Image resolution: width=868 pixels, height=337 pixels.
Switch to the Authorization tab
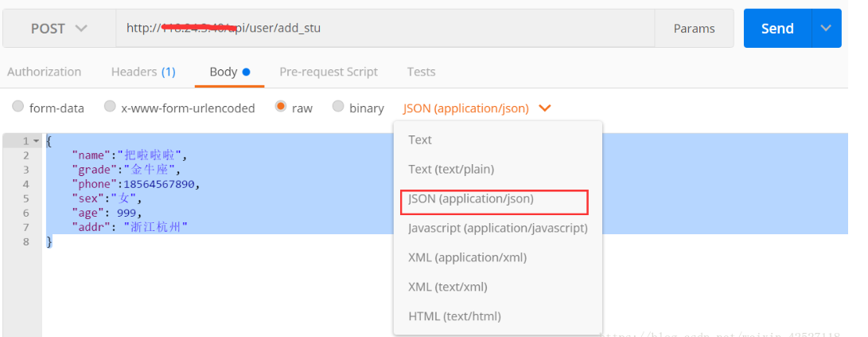[45, 72]
